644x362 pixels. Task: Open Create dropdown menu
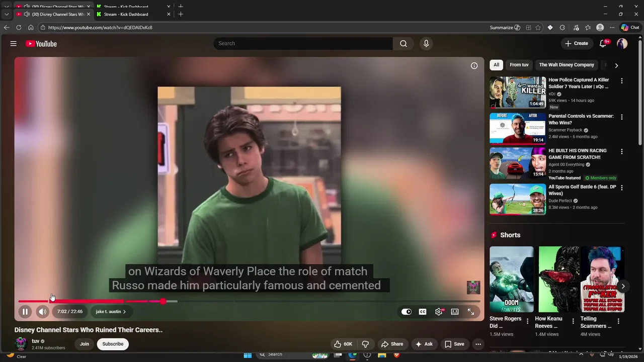[x=576, y=44]
